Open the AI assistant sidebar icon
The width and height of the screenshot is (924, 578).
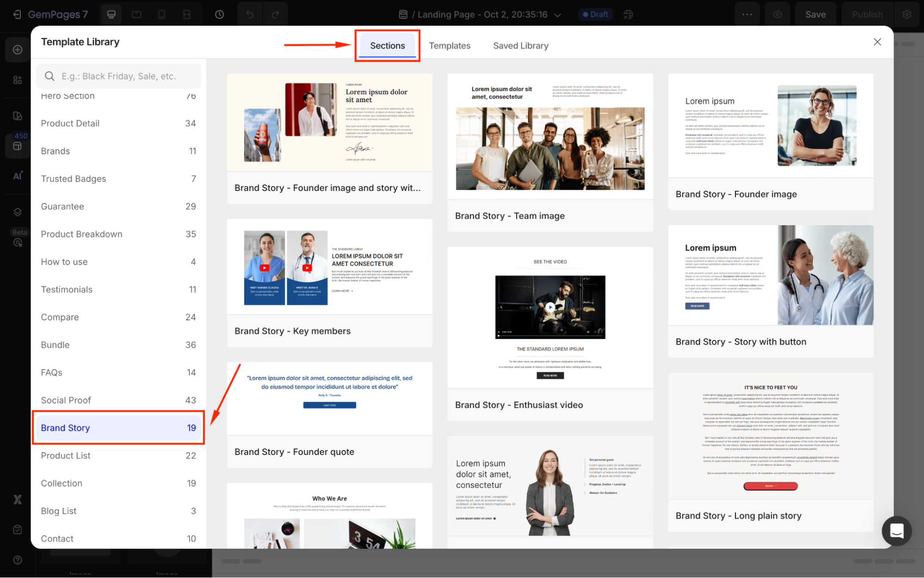pyautogui.click(x=18, y=176)
